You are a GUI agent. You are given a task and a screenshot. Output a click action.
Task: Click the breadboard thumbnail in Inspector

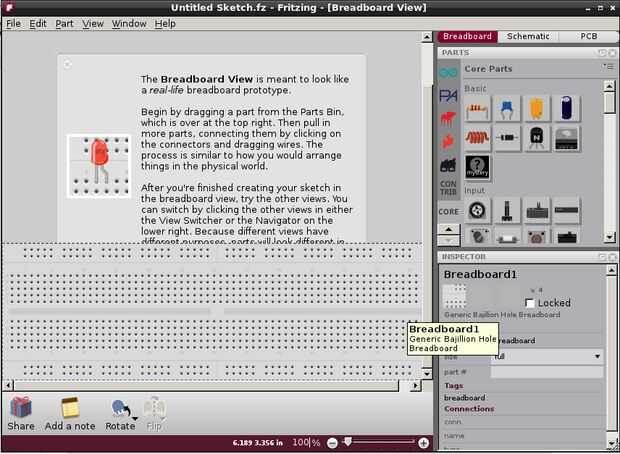point(454,297)
